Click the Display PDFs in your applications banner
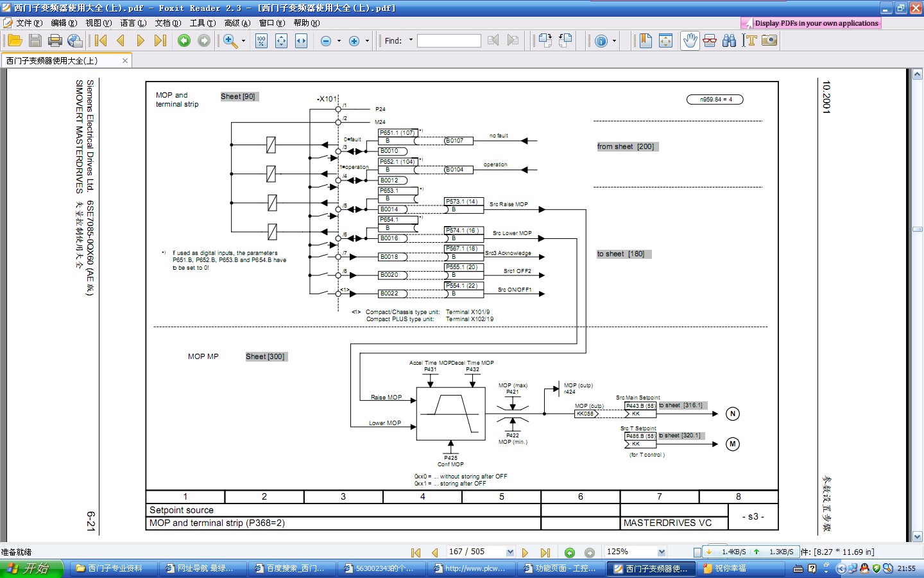Image resolution: width=924 pixels, height=578 pixels. point(811,23)
